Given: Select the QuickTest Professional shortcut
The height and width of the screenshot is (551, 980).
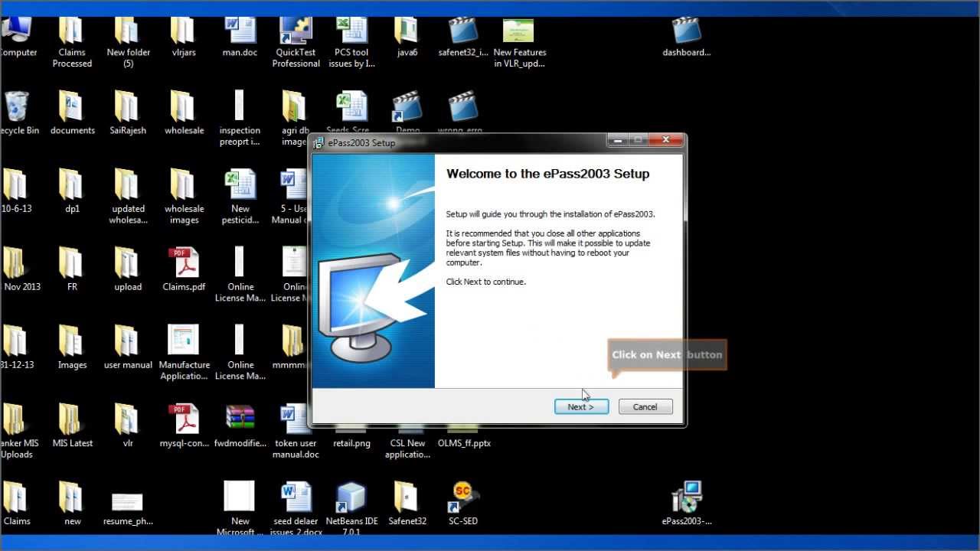Looking at the screenshot, I should [296, 31].
